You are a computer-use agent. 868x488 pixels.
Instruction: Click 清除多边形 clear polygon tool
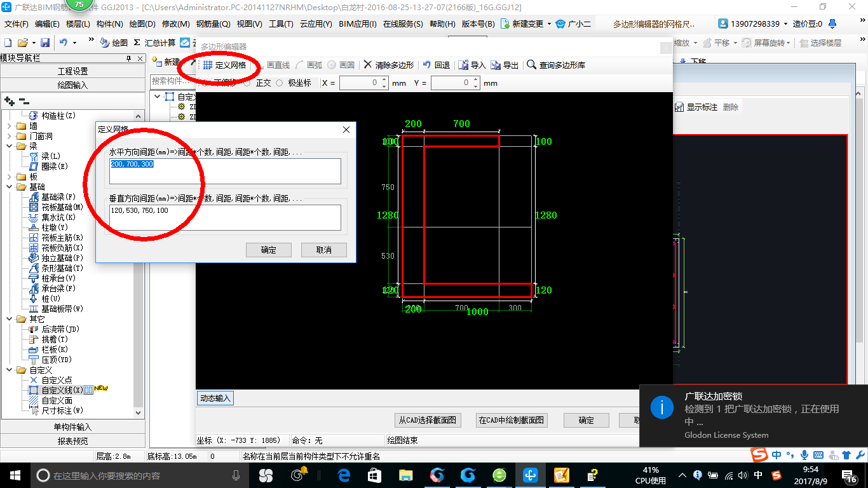pyautogui.click(x=388, y=65)
